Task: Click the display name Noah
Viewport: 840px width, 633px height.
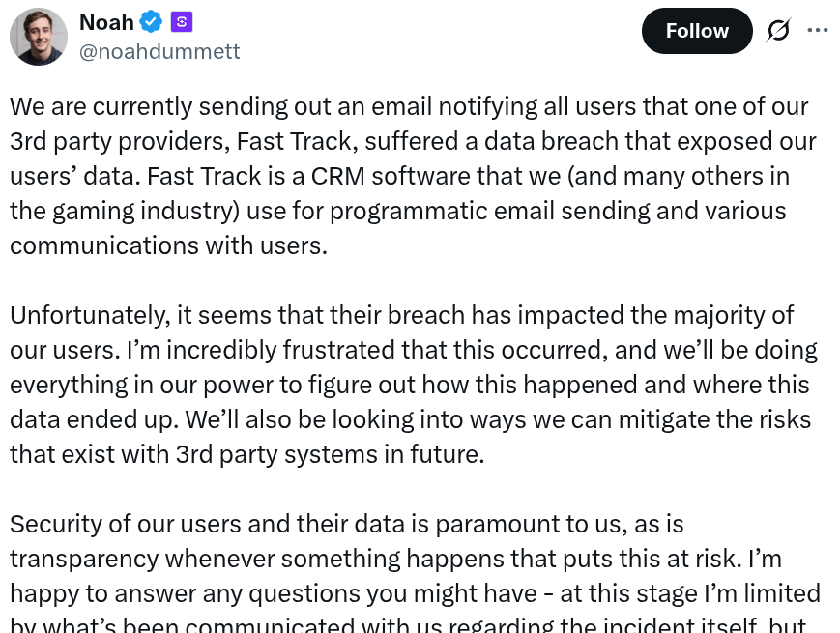Action: pyautogui.click(x=106, y=21)
